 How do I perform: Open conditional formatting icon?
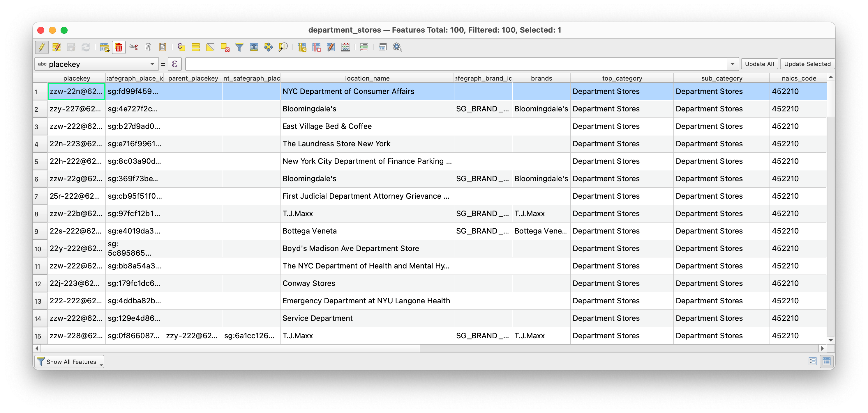(x=364, y=47)
